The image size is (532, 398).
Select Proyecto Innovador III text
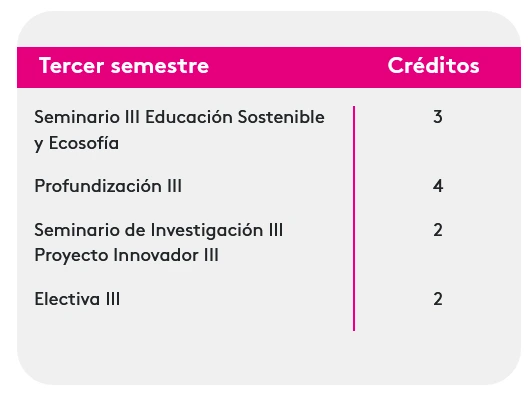click(127, 255)
